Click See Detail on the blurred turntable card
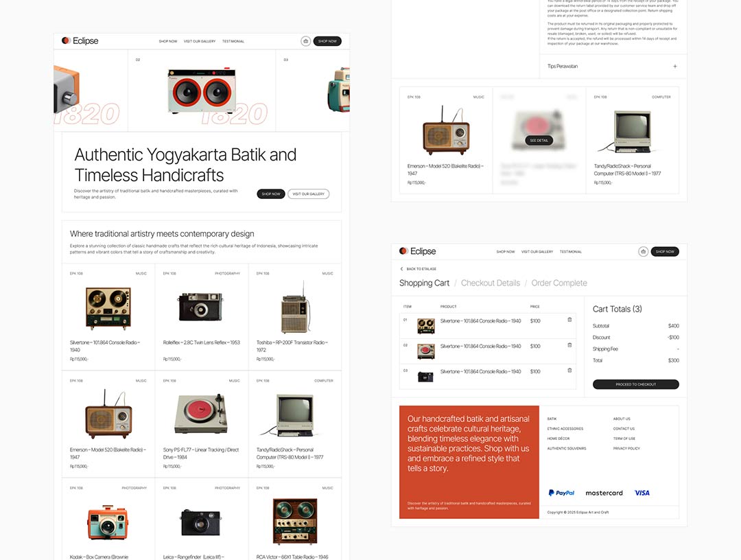 539,140
